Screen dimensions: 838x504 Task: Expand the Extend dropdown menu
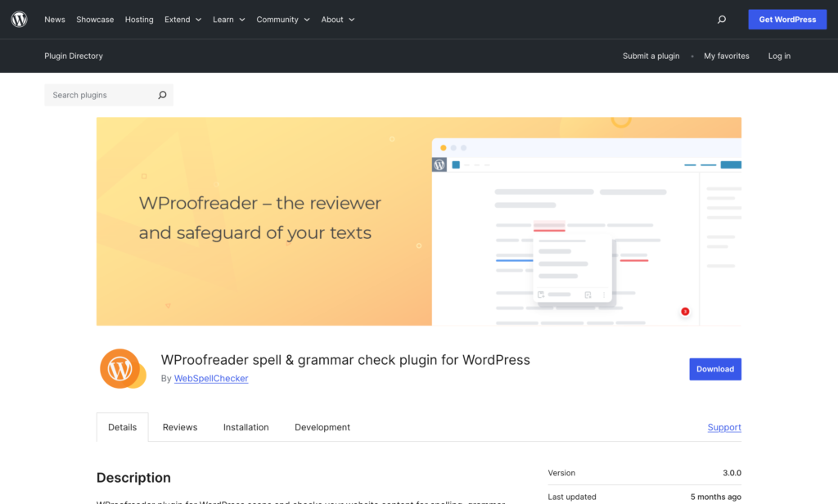coord(182,20)
